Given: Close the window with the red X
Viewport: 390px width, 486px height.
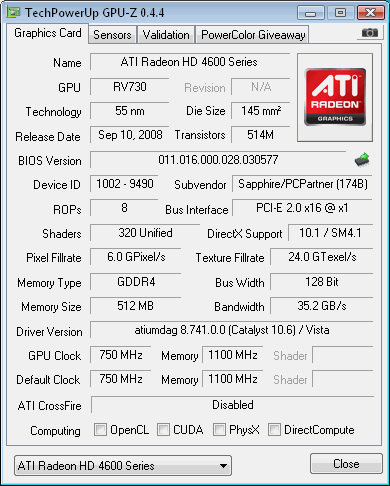Looking at the screenshot, I should coord(370,13).
